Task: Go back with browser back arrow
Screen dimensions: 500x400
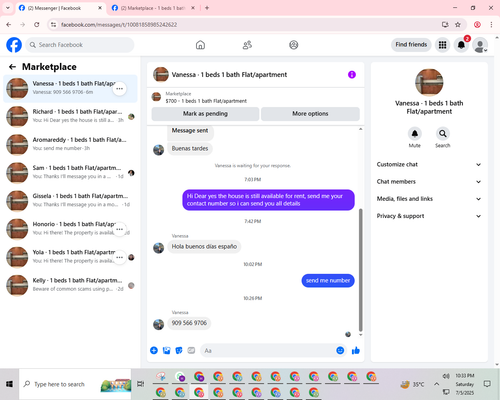Action: click(x=9, y=25)
